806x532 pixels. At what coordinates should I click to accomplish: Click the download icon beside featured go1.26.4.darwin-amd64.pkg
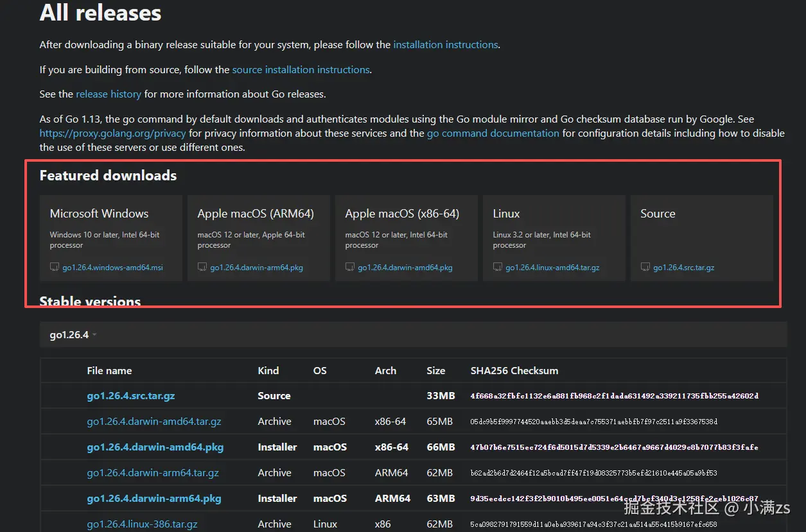click(x=350, y=267)
